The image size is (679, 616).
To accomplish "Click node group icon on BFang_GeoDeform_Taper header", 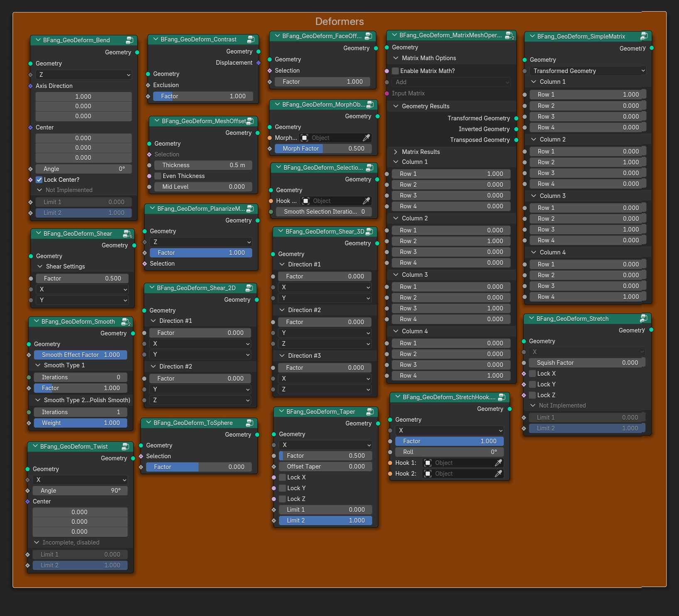I will [370, 412].
